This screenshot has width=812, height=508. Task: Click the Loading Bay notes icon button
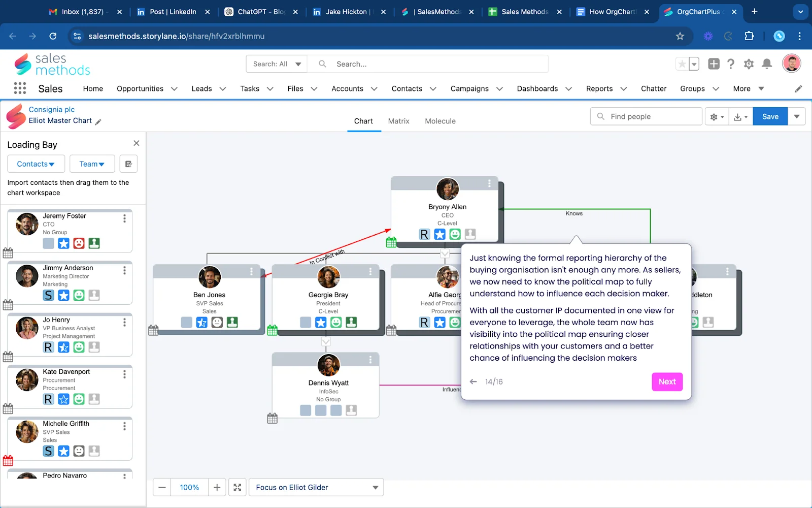coord(128,164)
